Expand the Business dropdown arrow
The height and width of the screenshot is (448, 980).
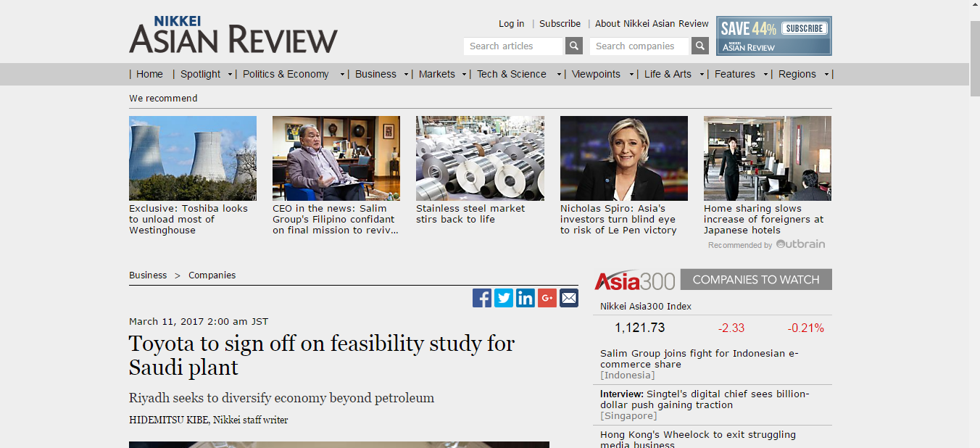click(x=407, y=75)
